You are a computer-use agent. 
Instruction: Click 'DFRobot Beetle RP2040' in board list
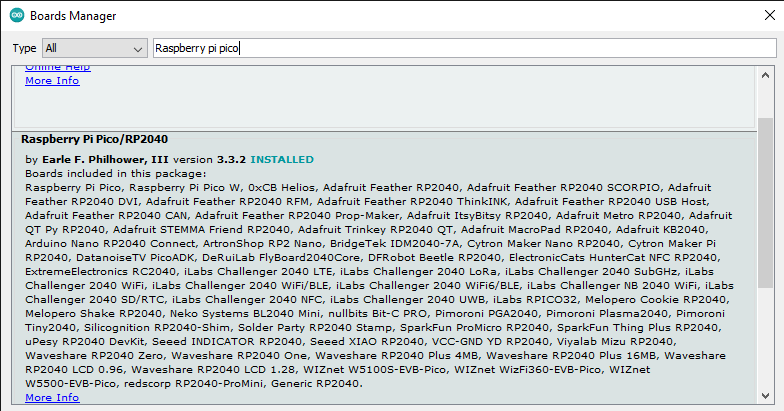(x=434, y=258)
